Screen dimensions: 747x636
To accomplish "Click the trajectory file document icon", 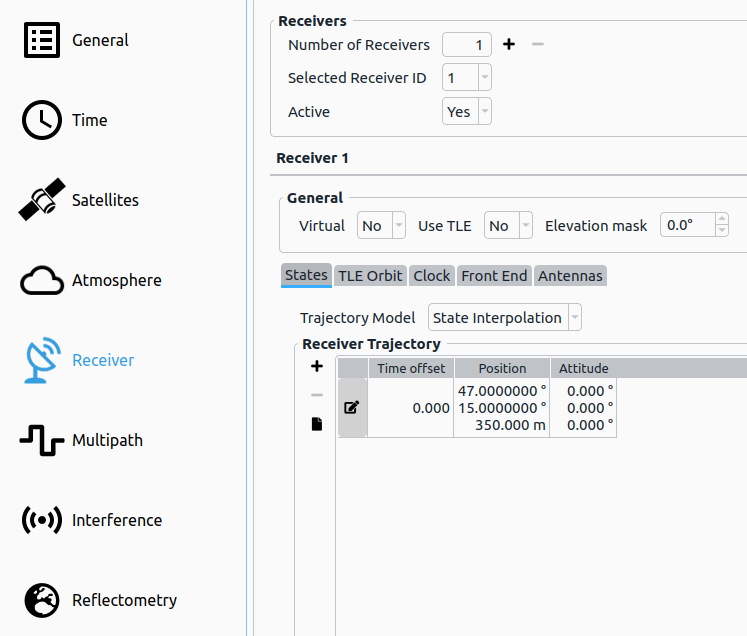I will (x=317, y=424).
